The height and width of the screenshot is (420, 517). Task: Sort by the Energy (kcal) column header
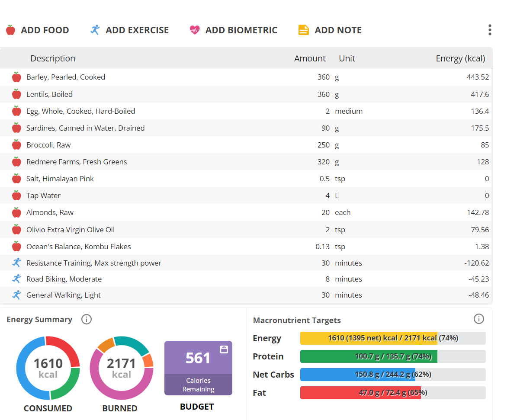coord(460,58)
